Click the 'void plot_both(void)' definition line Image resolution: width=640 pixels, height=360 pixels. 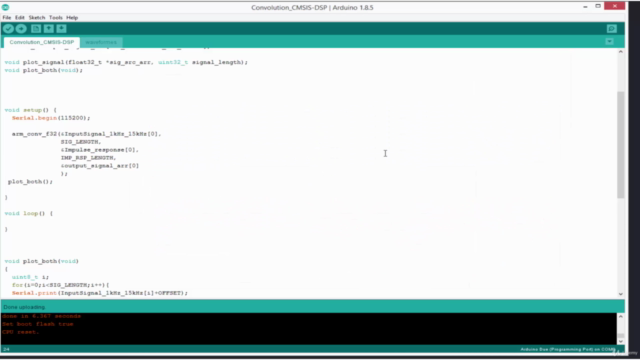41,261
